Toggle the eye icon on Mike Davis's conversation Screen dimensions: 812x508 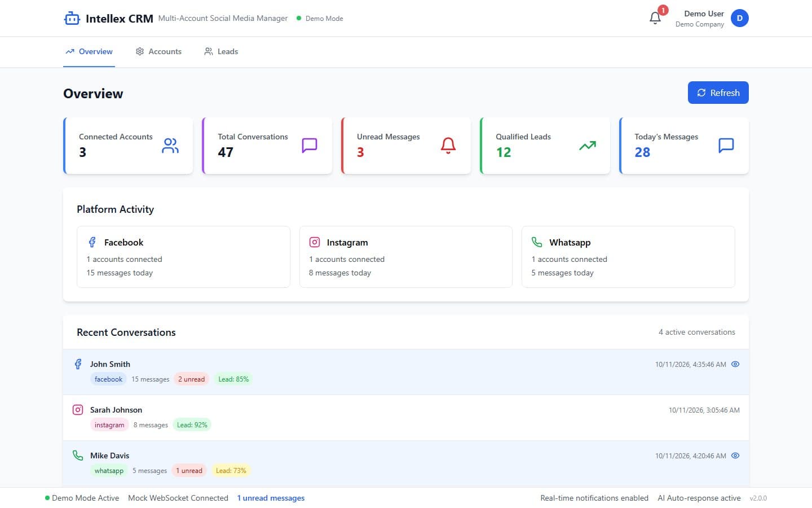[x=735, y=456]
